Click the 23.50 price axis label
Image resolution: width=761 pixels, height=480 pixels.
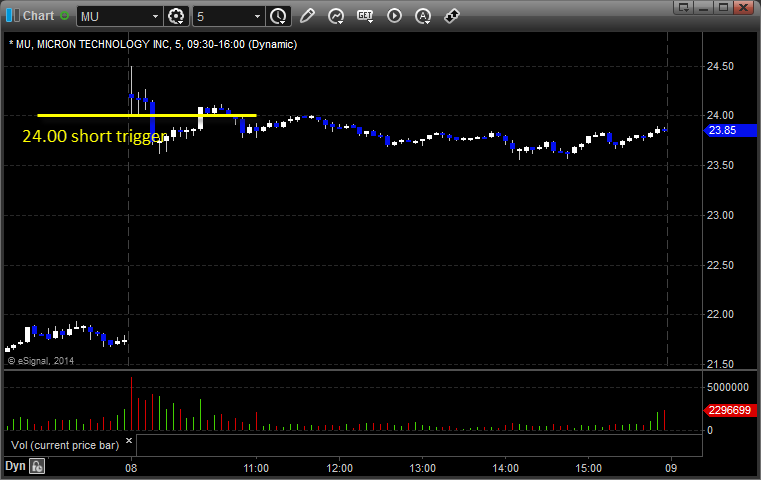[720, 165]
